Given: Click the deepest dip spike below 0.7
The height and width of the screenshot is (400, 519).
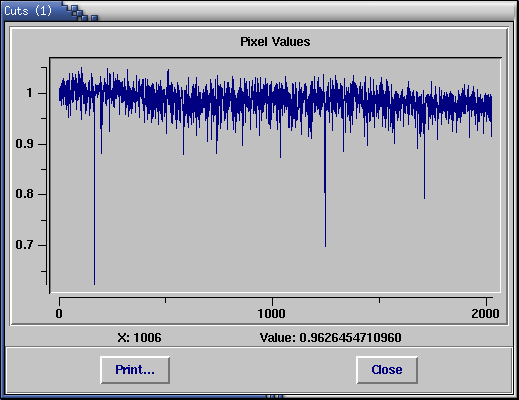Looking at the screenshot, I should click(x=94, y=233).
